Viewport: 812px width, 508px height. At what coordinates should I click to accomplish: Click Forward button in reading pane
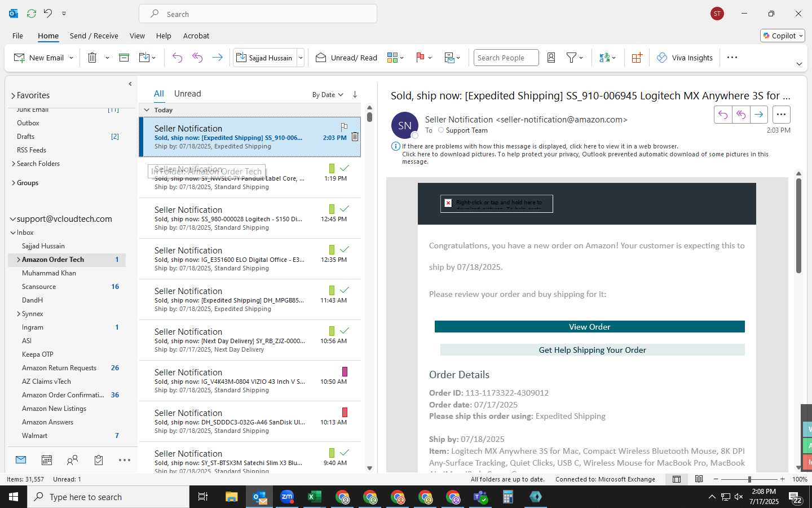pos(759,115)
